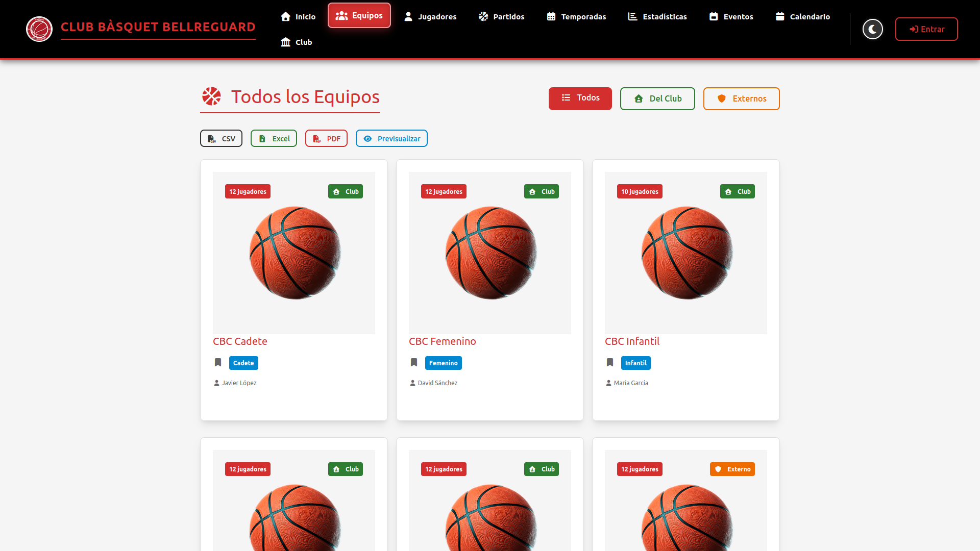
Task: Click coach name David Sánchez
Action: 437,383
